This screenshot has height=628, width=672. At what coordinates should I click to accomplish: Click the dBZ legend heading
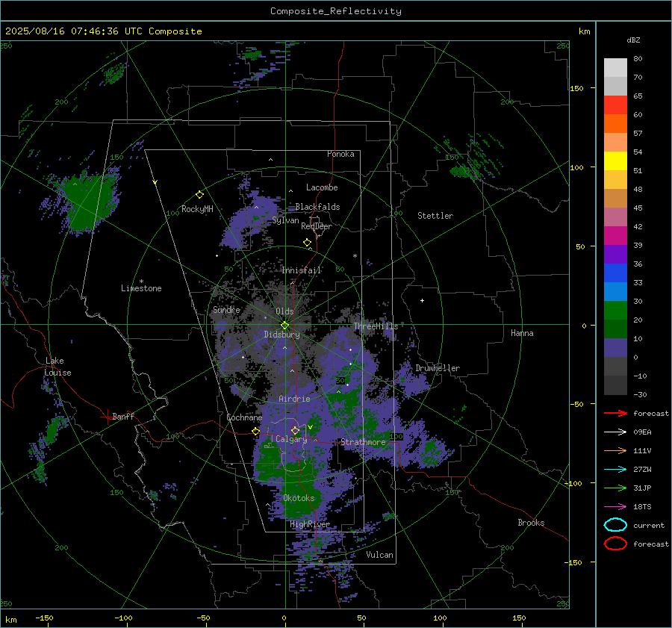633,40
